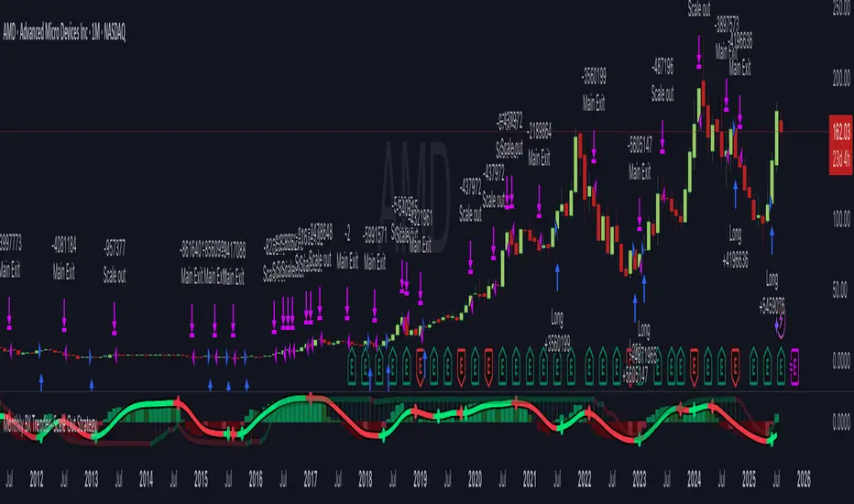
Task: Click the -957377 Scale out trade label
Action: pos(115,261)
